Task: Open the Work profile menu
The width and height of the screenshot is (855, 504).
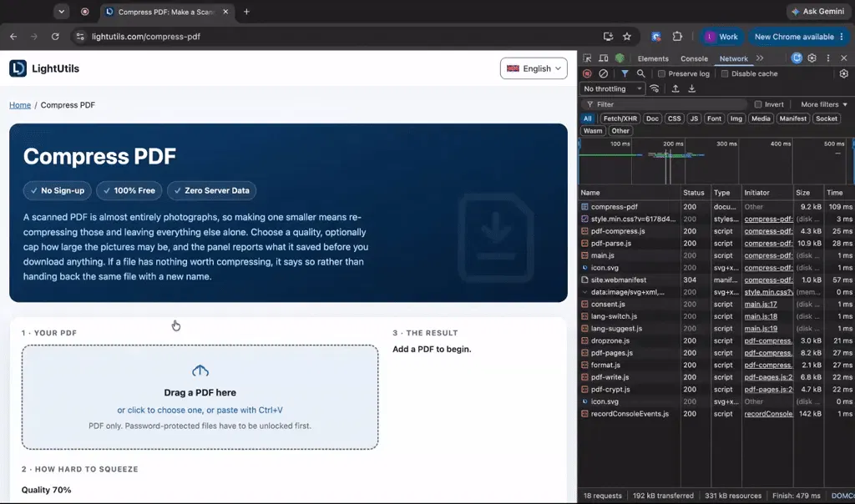Action: point(721,37)
